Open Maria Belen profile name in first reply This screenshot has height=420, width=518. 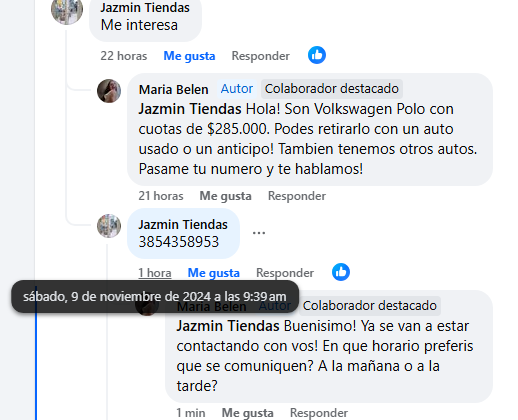point(174,89)
